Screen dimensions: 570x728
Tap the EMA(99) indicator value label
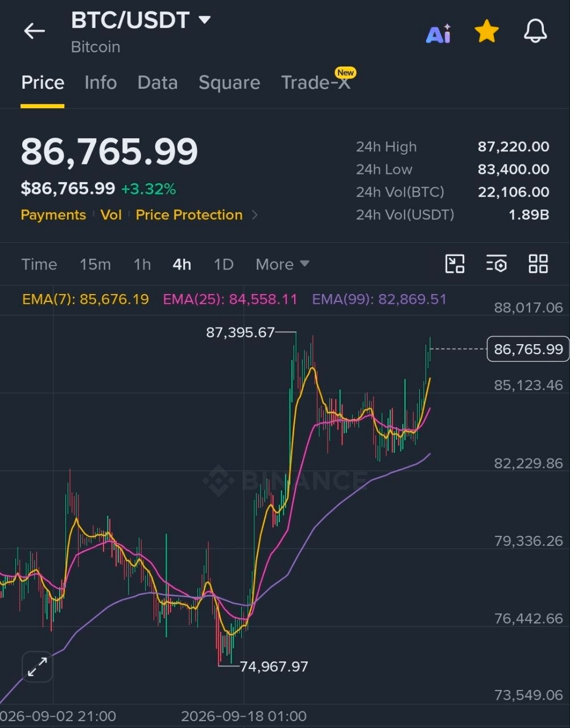point(379,299)
